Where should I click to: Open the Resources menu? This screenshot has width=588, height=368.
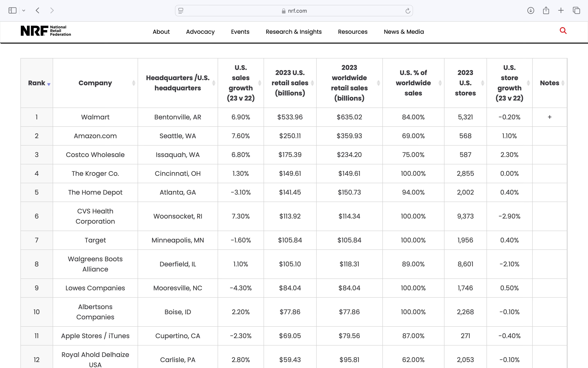[353, 32]
